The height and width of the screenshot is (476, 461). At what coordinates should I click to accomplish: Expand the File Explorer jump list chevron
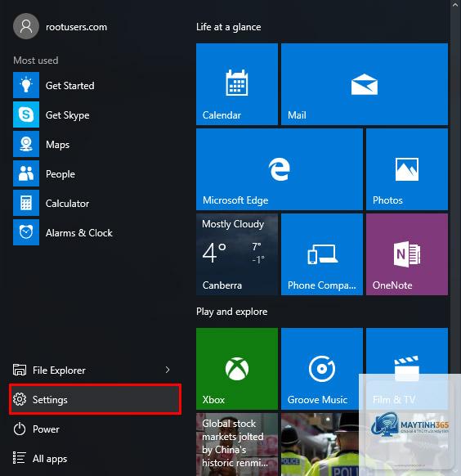pos(168,370)
